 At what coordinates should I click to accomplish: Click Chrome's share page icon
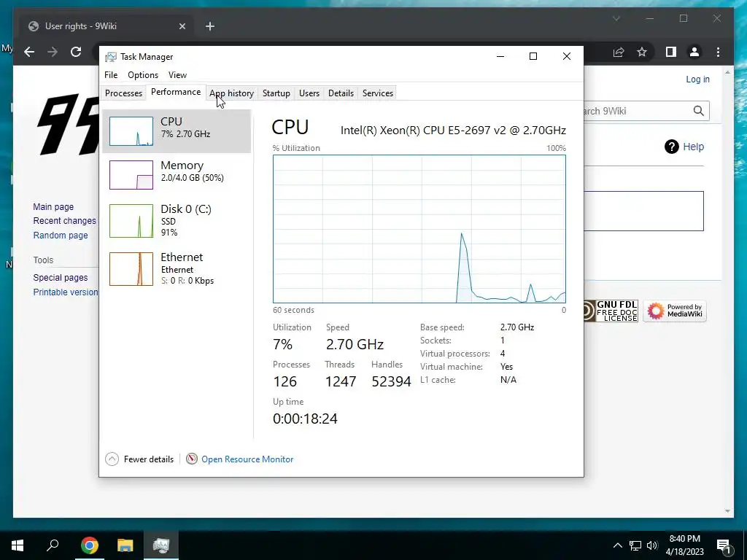tap(619, 52)
